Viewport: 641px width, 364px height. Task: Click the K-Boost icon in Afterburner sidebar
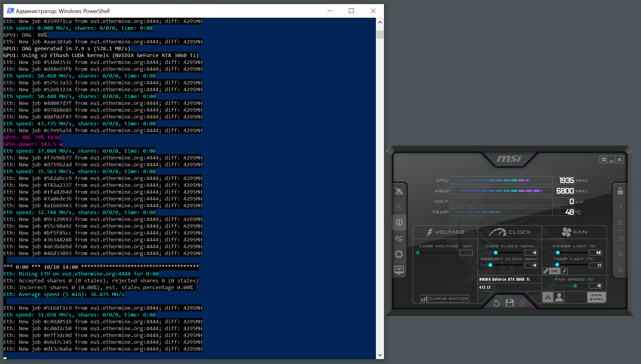tap(399, 207)
